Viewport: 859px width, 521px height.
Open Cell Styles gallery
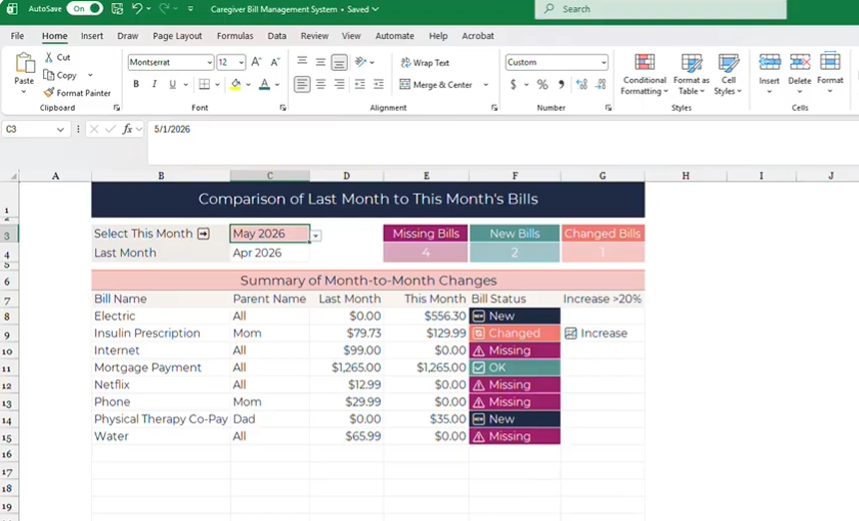[728, 75]
